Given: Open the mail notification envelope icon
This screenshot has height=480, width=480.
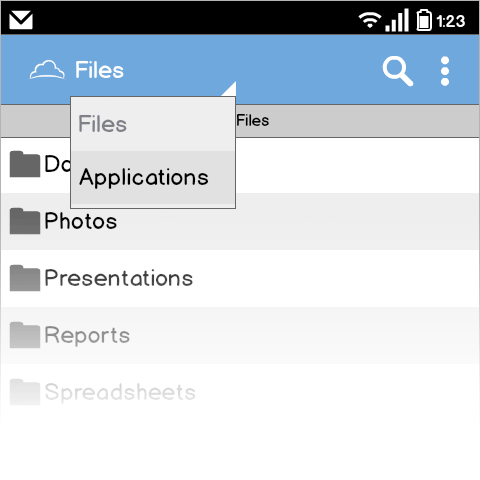Looking at the screenshot, I should pyautogui.click(x=21, y=20).
